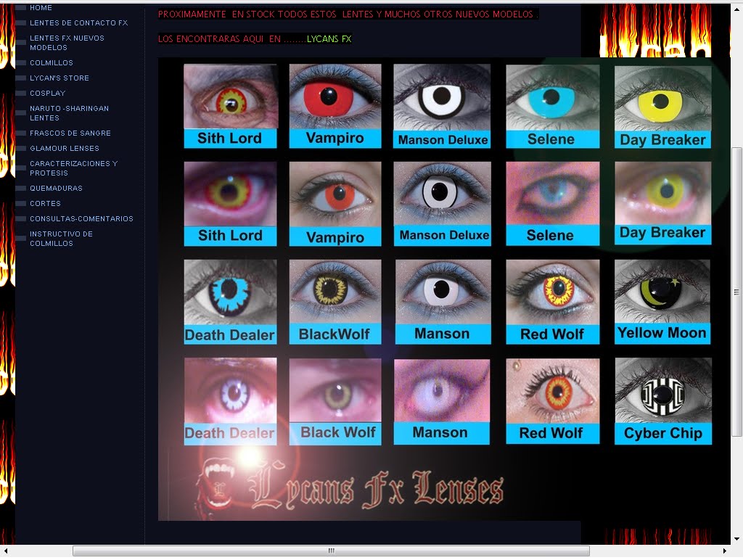Open Lentes FX Nuevos Modelos page
743x560 pixels.
(67, 43)
